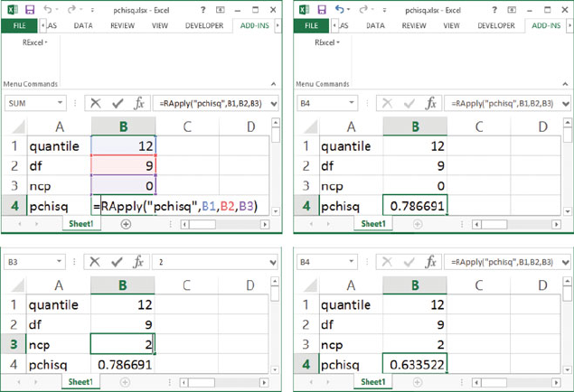Click vertical scroll down arrow in window showing 0.633522
This screenshot has height=392, width=574.
[568, 369]
